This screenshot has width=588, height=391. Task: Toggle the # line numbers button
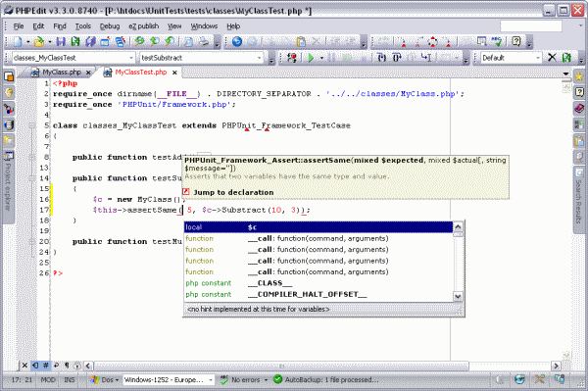point(46,366)
